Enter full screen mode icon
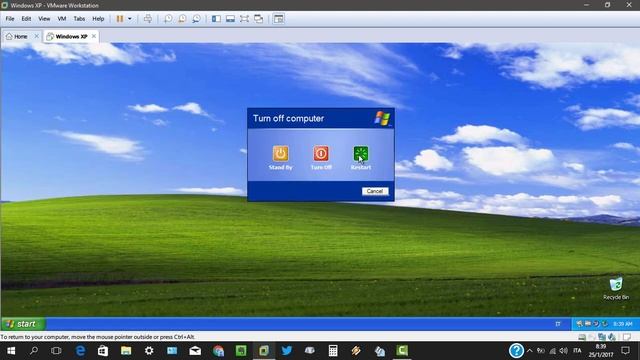This screenshot has width=640, height=360. (x=244, y=19)
